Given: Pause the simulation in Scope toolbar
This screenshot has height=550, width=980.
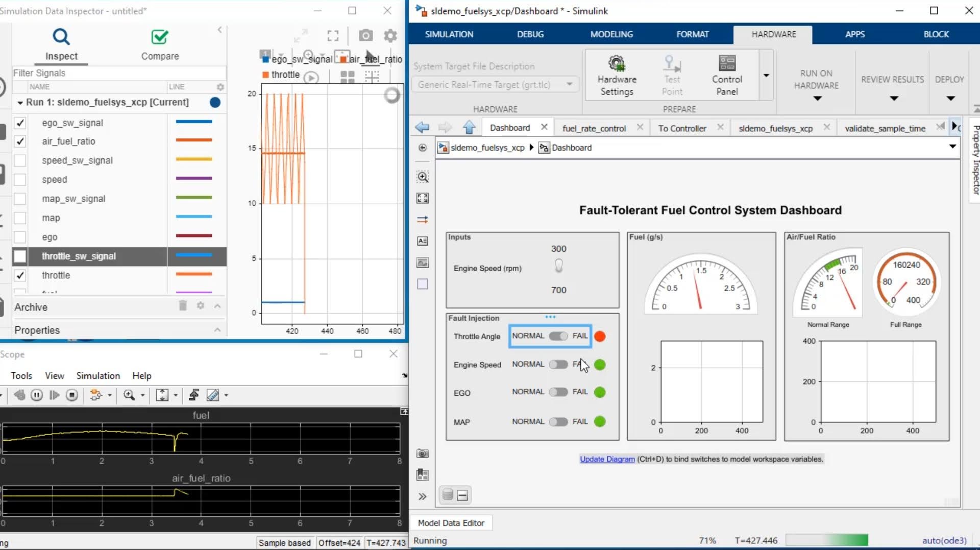Looking at the screenshot, I should click(x=37, y=395).
